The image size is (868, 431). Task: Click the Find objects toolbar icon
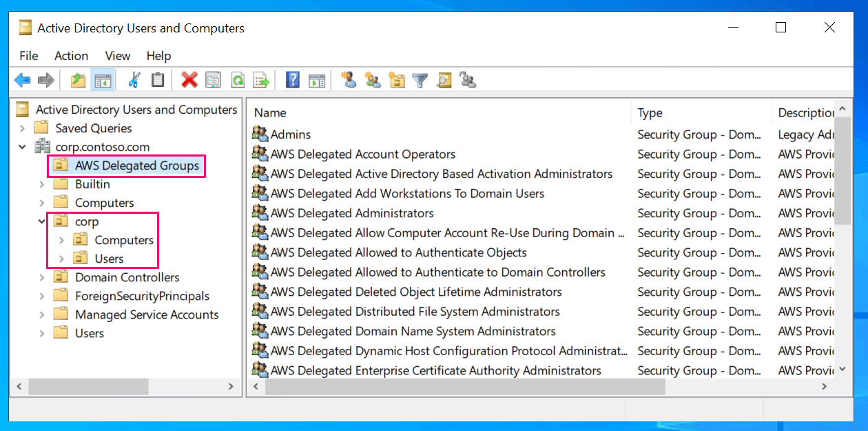point(444,81)
